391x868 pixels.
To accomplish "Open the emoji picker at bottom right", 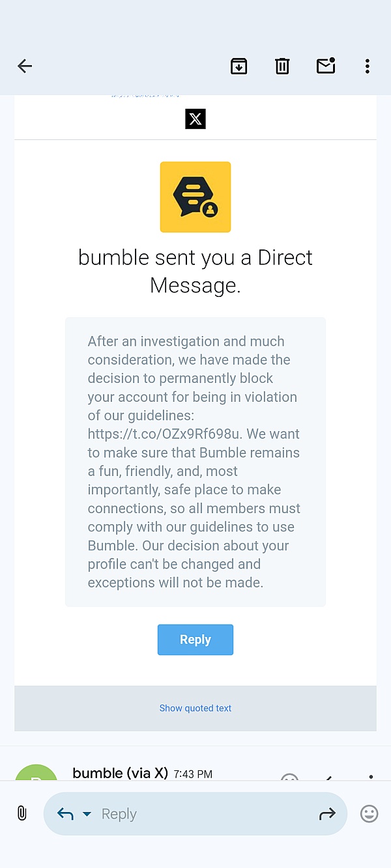I will (369, 813).
